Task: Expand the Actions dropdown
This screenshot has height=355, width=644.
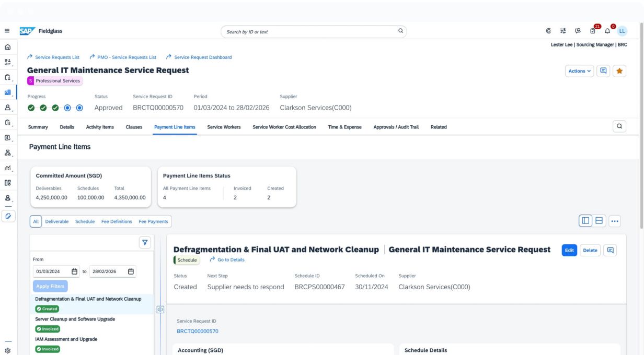Action: coord(579,70)
